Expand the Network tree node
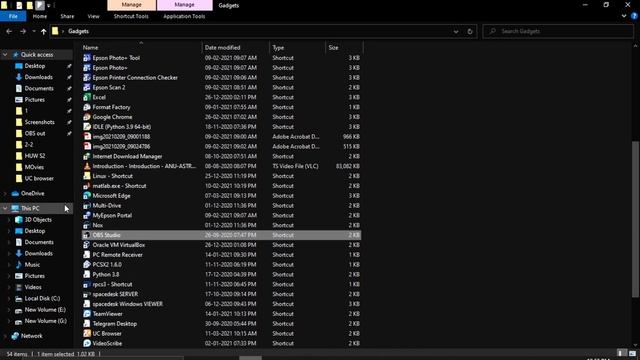This screenshot has height=360, width=640. tap(5, 336)
